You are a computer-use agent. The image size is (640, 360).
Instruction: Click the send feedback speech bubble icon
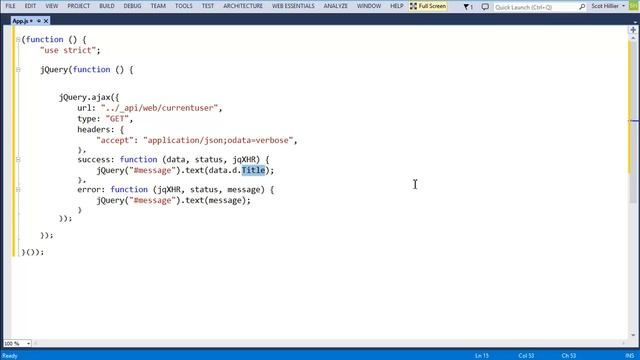point(485,7)
